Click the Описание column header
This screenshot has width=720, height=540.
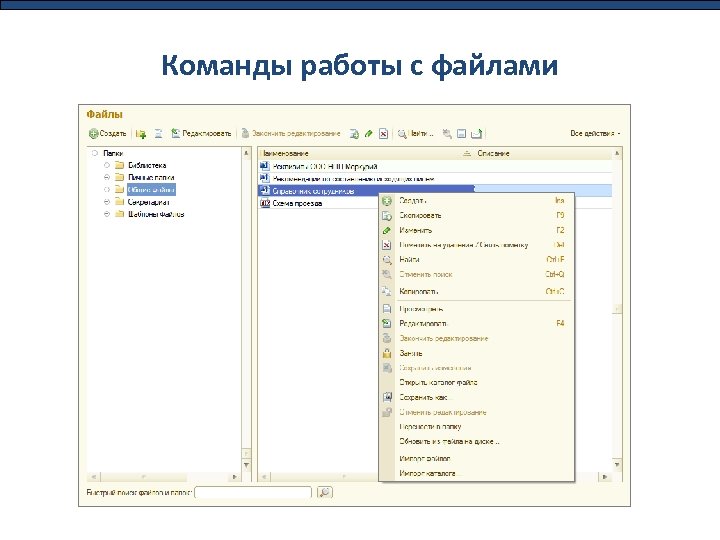point(542,153)
